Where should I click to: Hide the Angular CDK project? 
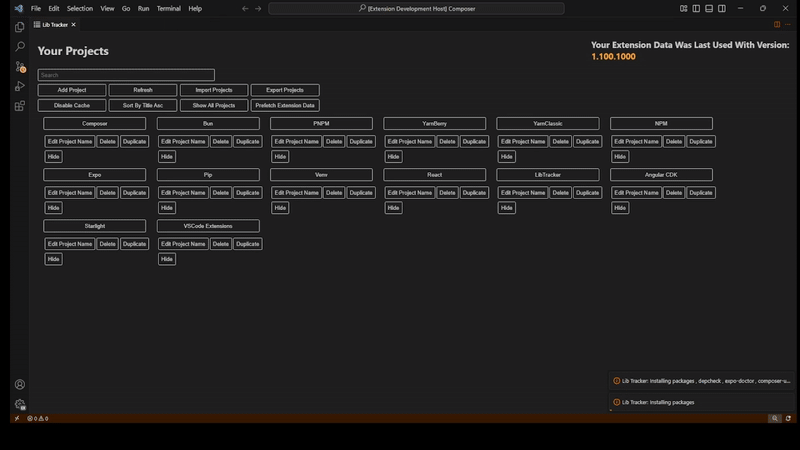pos(620,208)
